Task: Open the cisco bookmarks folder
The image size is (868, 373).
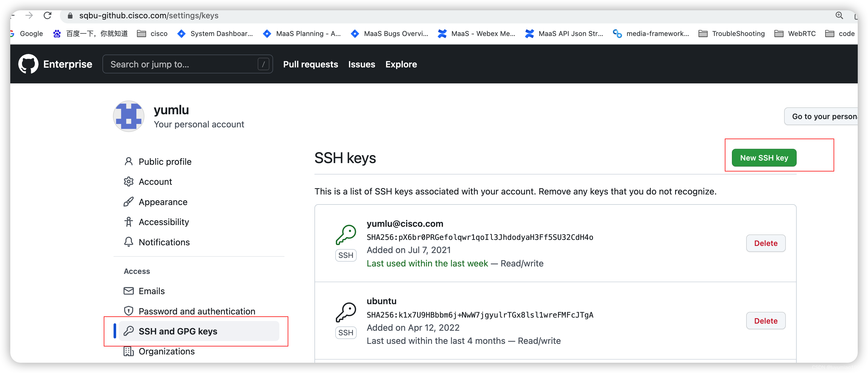Action: 152,33
